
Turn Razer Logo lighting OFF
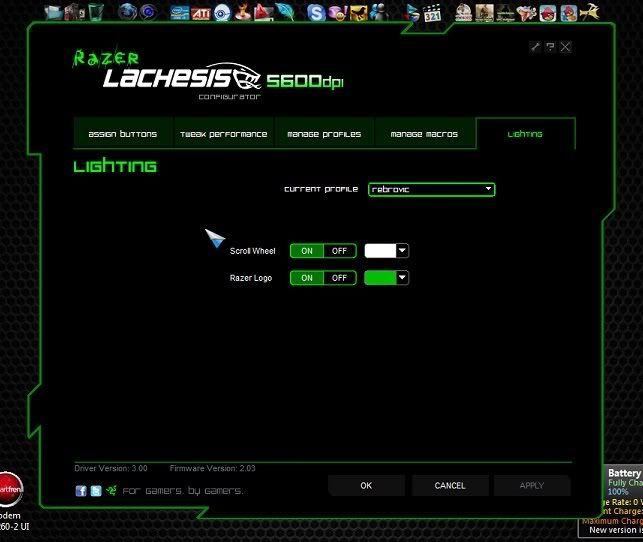click(x=340, y=278)
